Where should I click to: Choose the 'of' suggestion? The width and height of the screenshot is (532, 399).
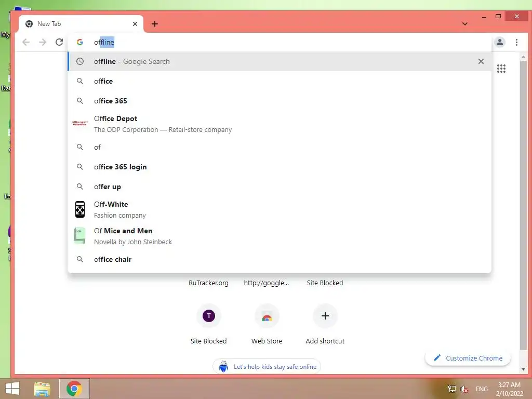tap(280, 147)
